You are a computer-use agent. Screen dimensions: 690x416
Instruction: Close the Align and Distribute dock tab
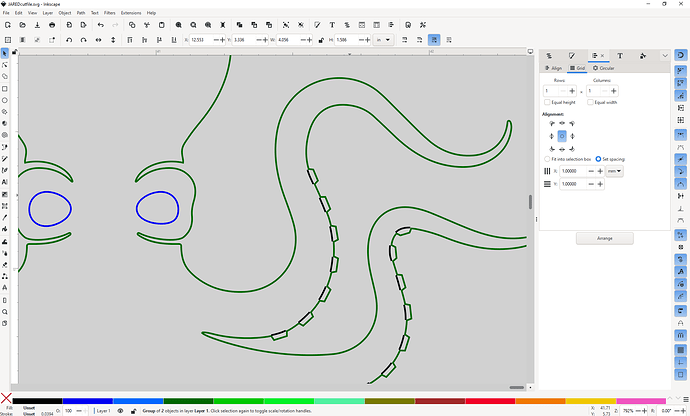pyautogui.click(x=602, y=55)
